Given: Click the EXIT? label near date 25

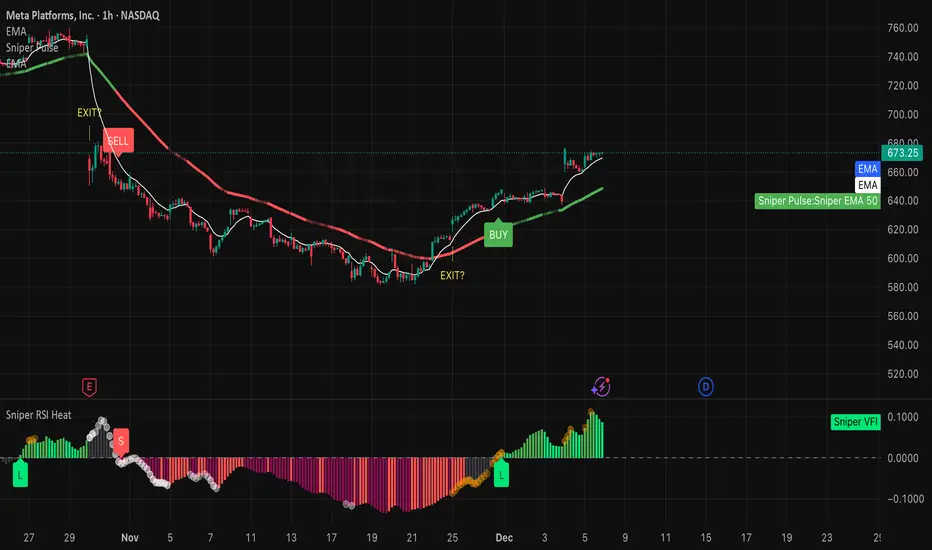Looking at the screenshot, I should [452, 275].
